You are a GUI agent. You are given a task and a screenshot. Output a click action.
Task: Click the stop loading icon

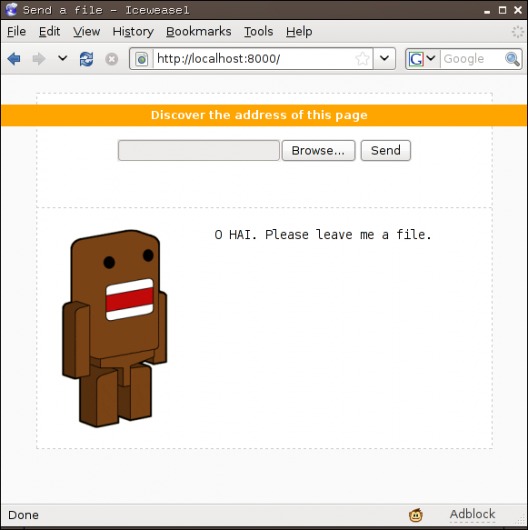click(x=112, y=59)
